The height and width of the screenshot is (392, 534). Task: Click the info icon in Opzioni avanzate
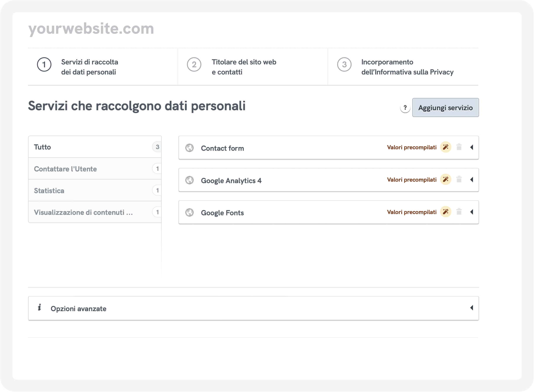pos(39,307)
